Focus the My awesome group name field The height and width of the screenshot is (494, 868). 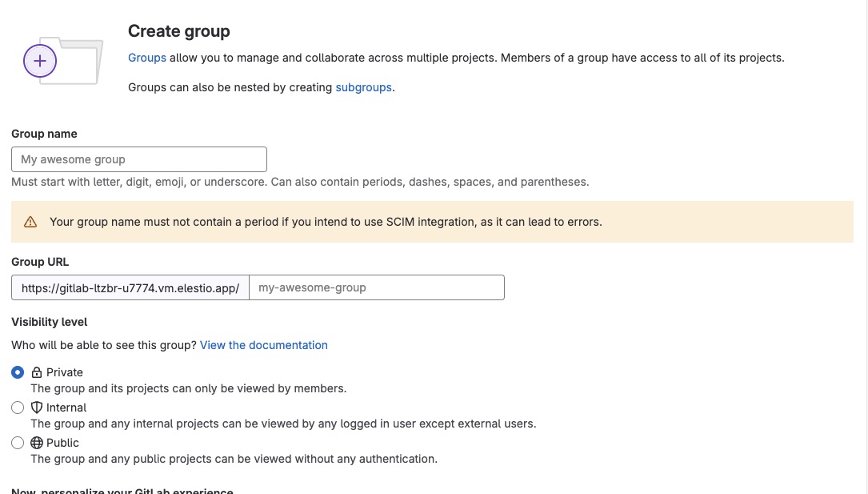tap(138, 159)
